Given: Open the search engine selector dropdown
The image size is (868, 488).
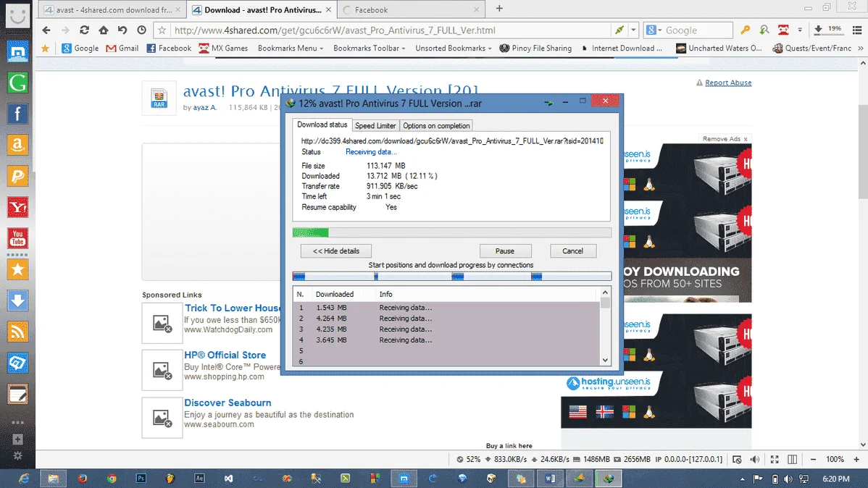Looking at the screenshot, I should (x=654, y=30).
